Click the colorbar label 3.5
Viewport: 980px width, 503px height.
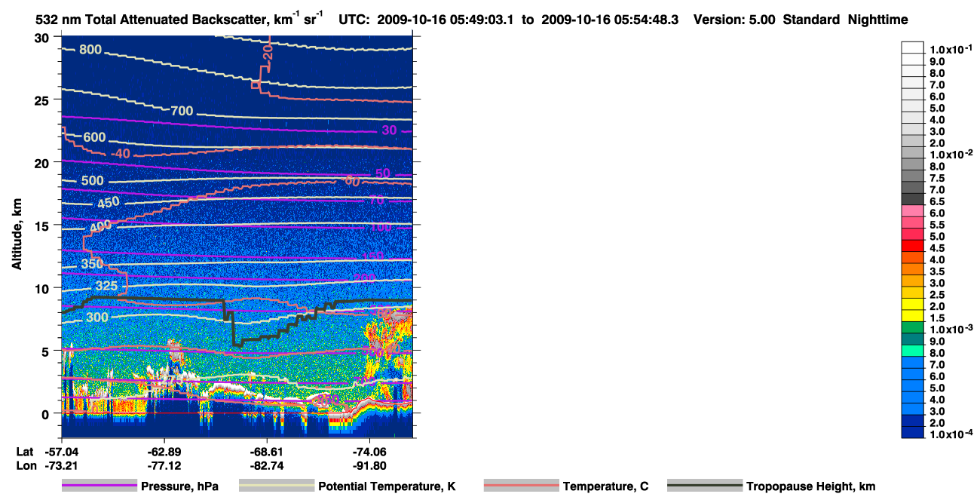[937, 271]
